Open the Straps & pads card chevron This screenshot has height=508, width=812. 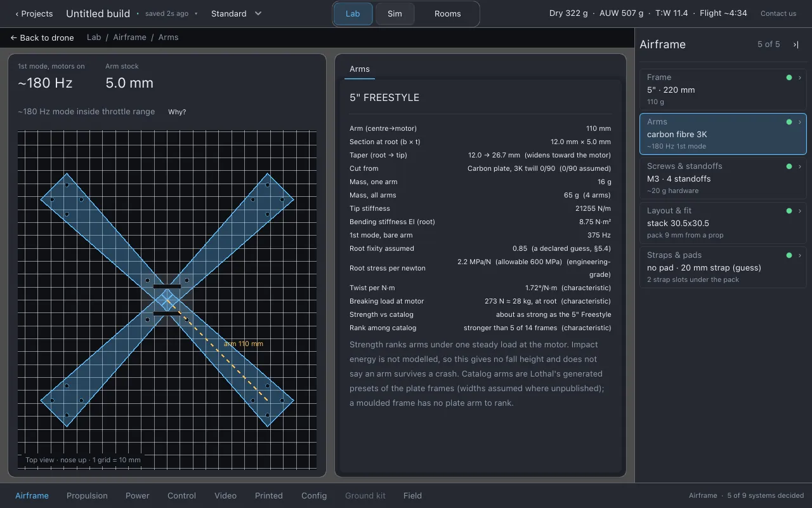click(x=800, y=255)
